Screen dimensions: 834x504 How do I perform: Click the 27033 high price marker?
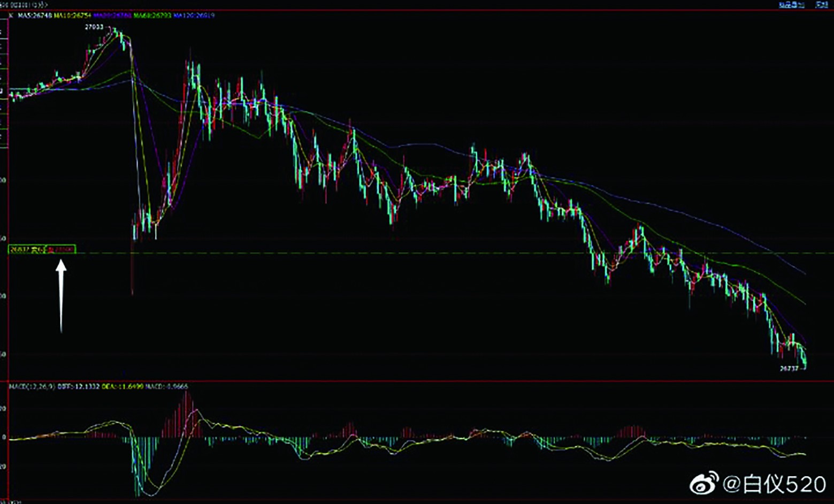(94, 27)
